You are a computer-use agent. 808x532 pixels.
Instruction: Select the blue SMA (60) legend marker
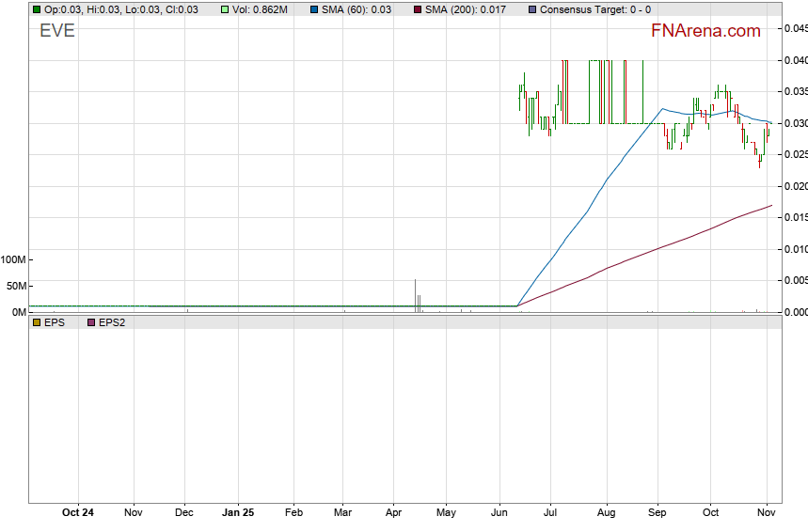313,9
